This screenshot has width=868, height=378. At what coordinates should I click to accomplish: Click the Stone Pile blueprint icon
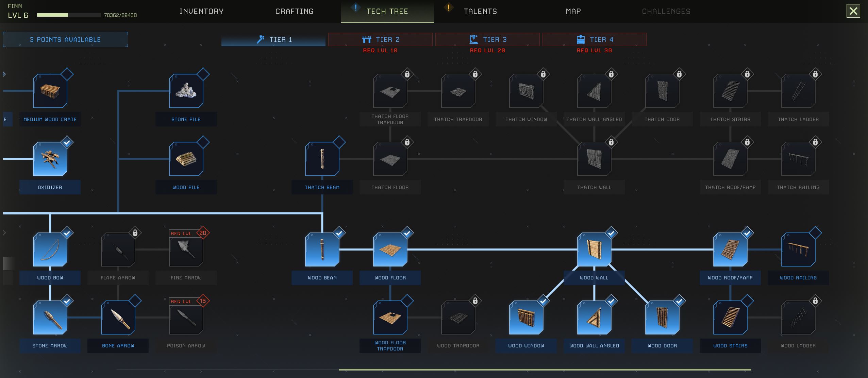(x=186, y=91)
